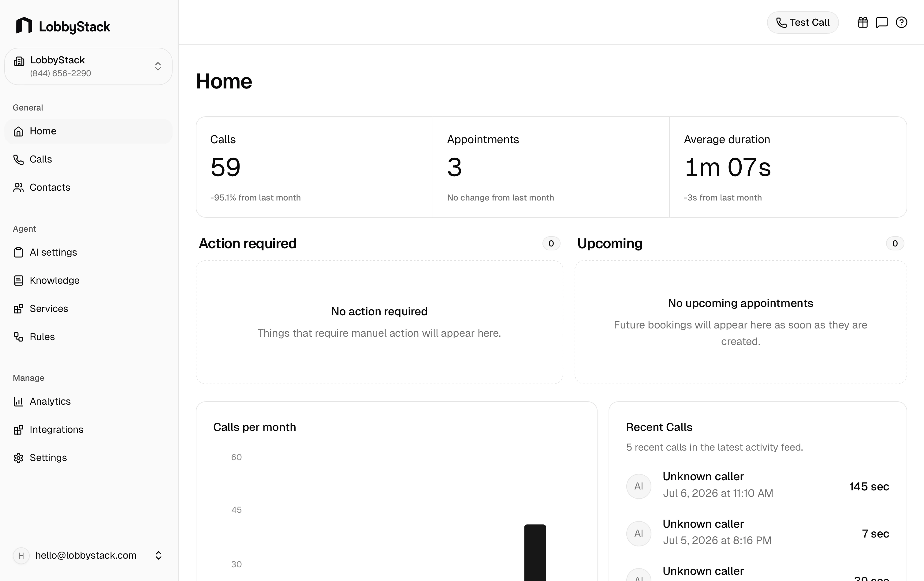Click the Knowledge book icon
924x581 pixels.
[18, 280]
